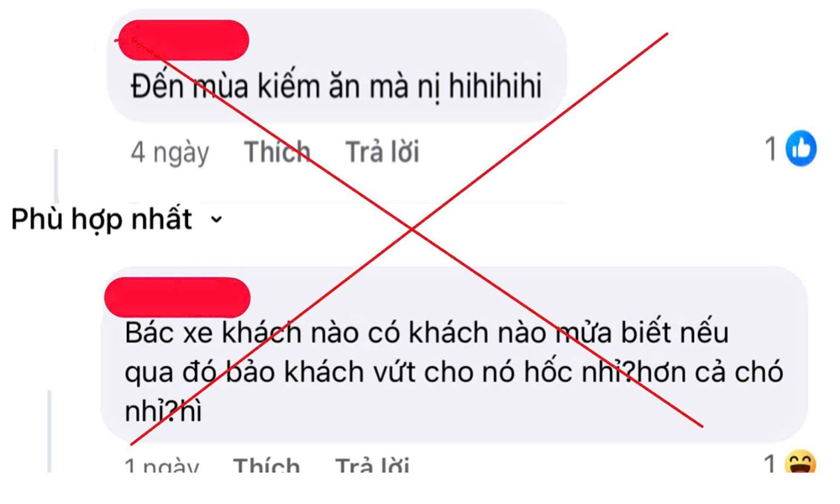Click the '1 ngày' timestamp link

pyautogui.click(x=161, y=465)
